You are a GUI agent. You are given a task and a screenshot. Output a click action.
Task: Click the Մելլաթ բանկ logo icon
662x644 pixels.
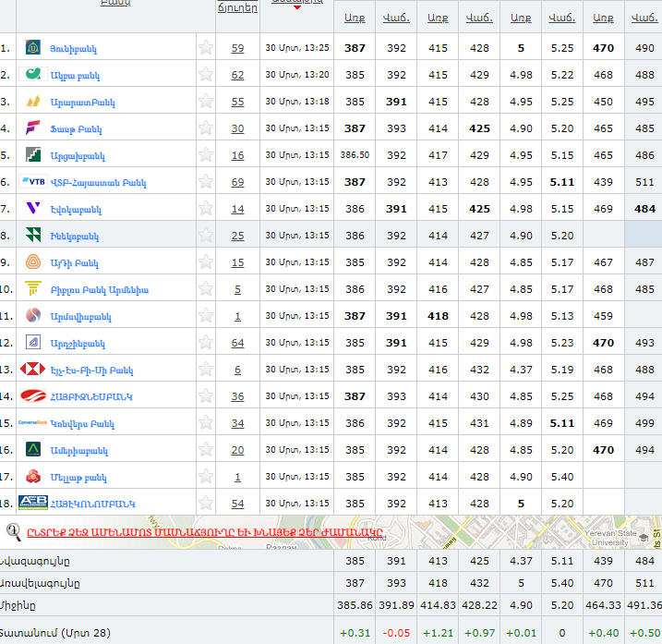coord(33,476)
